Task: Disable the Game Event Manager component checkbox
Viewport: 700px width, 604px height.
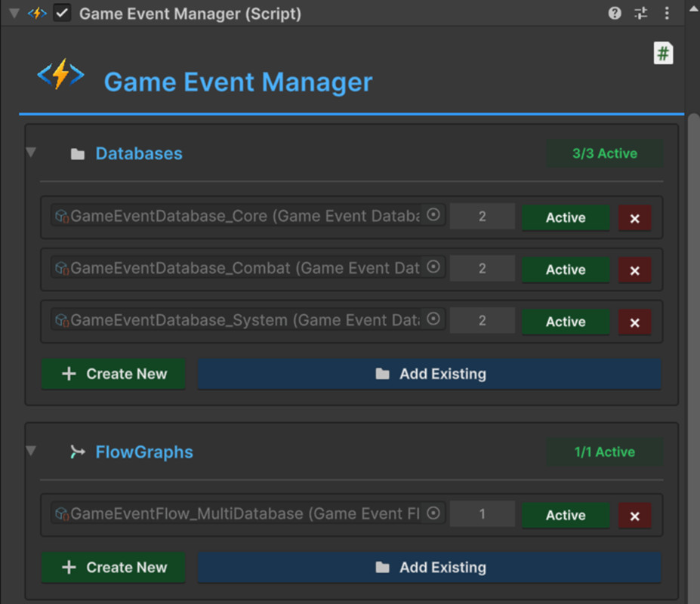Action: (x=62, y=13)
